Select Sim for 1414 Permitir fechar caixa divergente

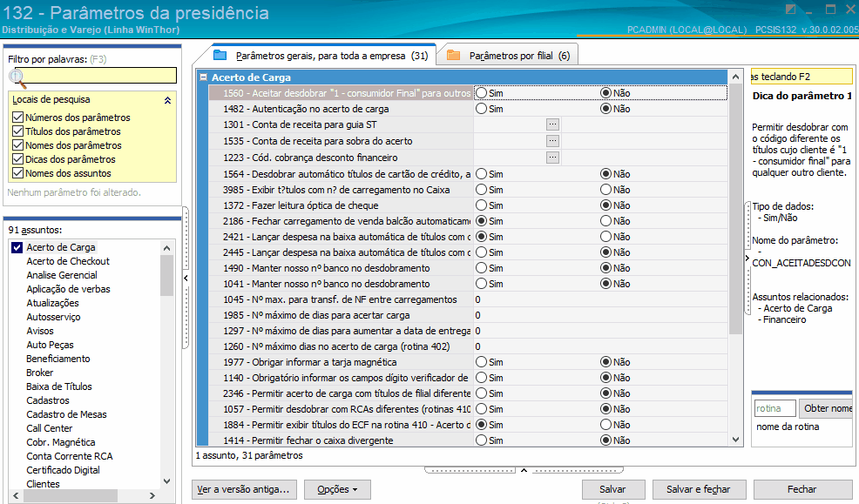point(481,440)
